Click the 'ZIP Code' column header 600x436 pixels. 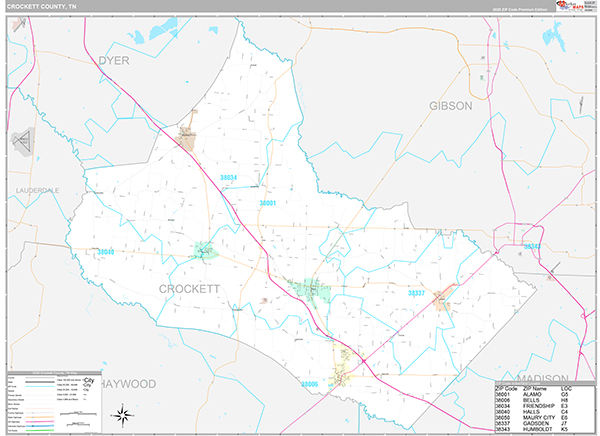506,388
